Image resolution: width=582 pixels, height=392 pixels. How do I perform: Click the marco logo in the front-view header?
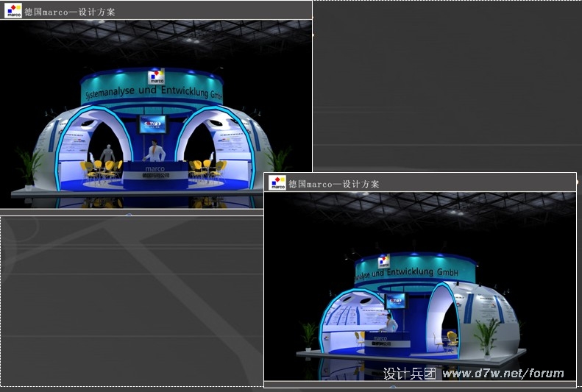(x=13, y=10)
